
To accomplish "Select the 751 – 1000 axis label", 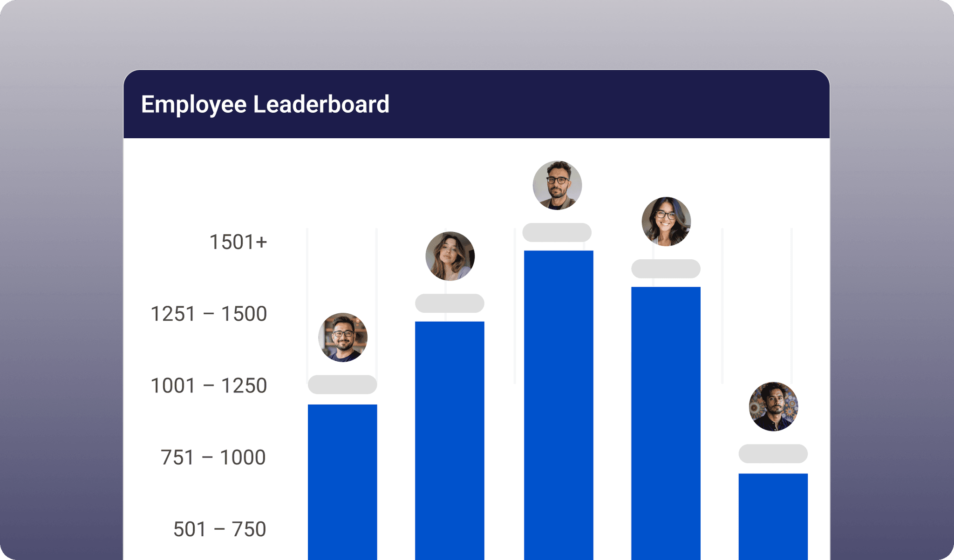I will (x=212, y=458).
